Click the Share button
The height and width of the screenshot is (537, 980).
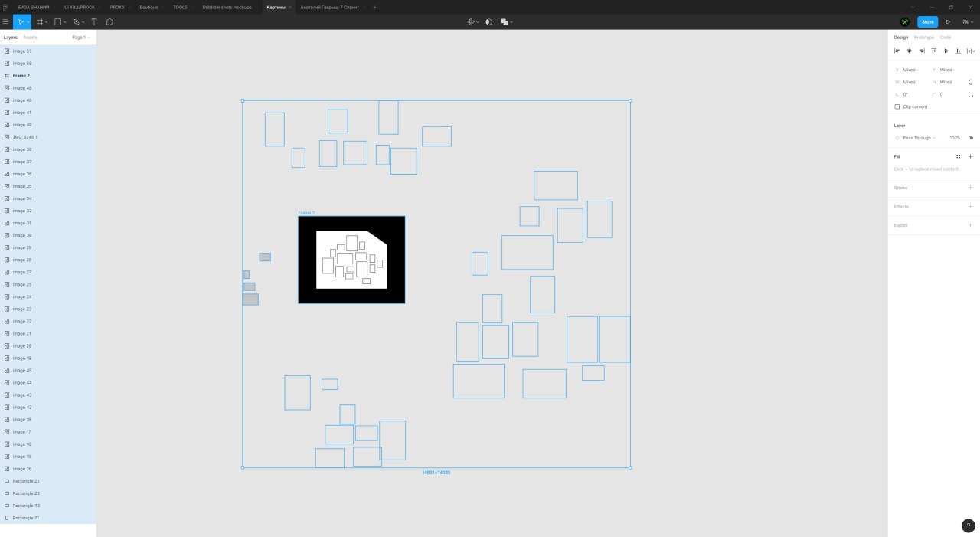[928, 21]
